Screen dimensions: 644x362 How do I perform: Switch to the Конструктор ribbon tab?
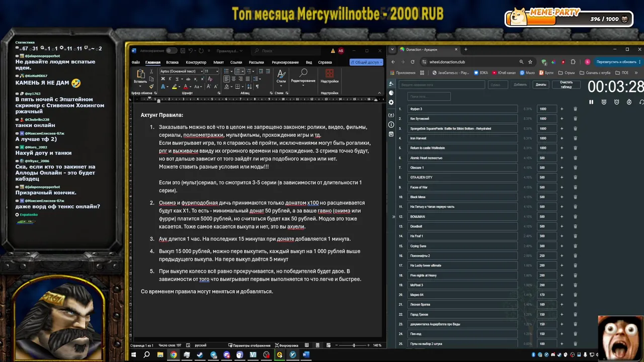(196, 62)
